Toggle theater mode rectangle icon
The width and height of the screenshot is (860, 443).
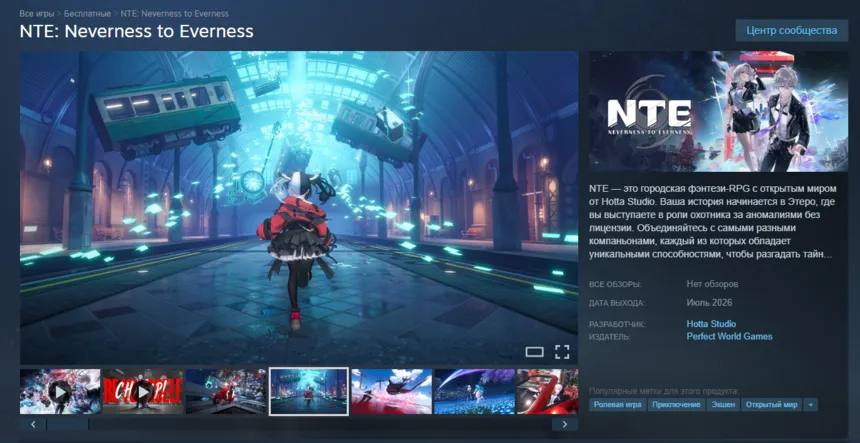[x=534, y=352]
